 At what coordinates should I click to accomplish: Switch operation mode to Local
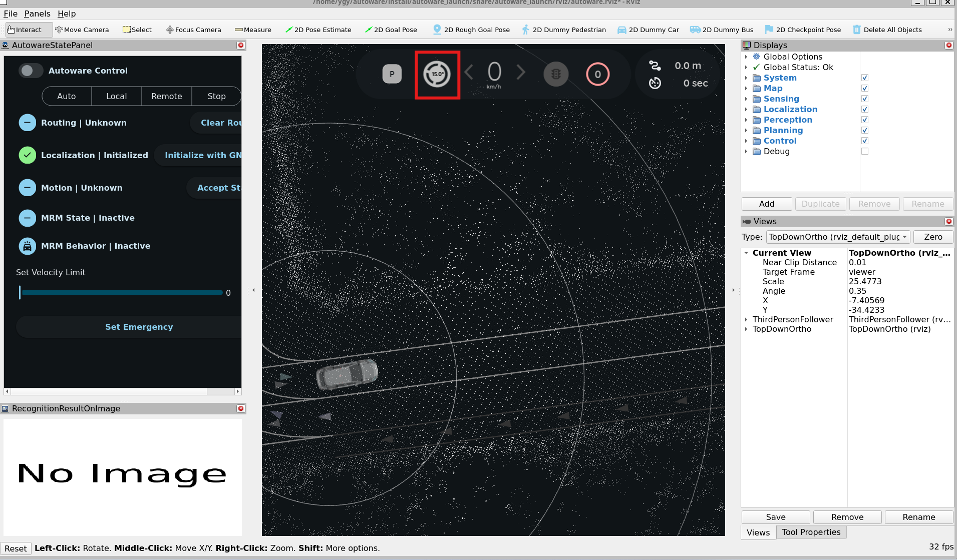point(117,96)
